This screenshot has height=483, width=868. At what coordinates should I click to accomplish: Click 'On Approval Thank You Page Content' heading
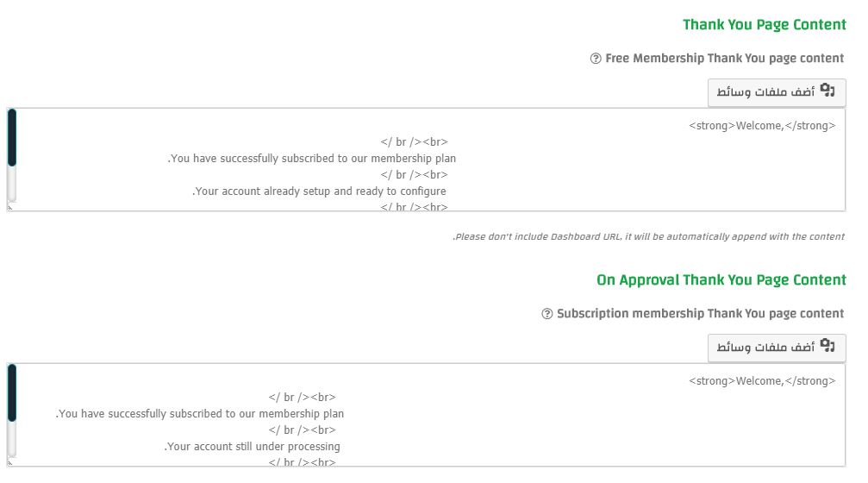click(721, 280)
